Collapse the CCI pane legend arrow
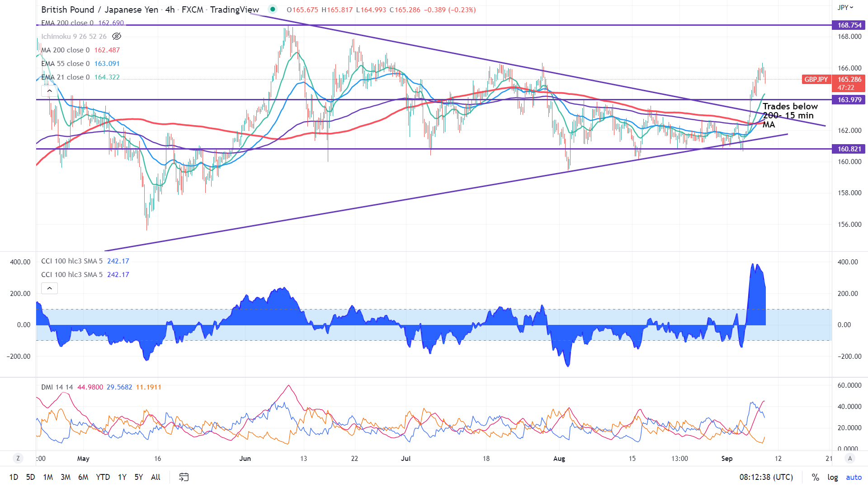868x488 pixels. tap(49, 288)
